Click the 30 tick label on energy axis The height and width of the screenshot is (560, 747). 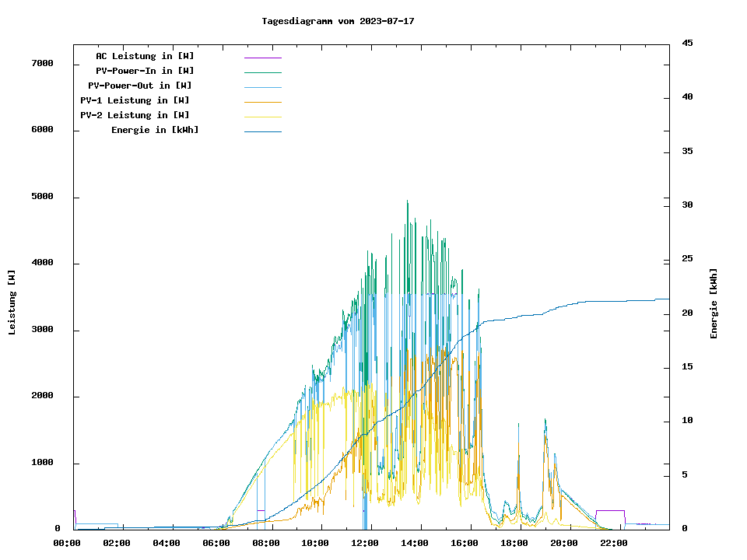[688, 205]
